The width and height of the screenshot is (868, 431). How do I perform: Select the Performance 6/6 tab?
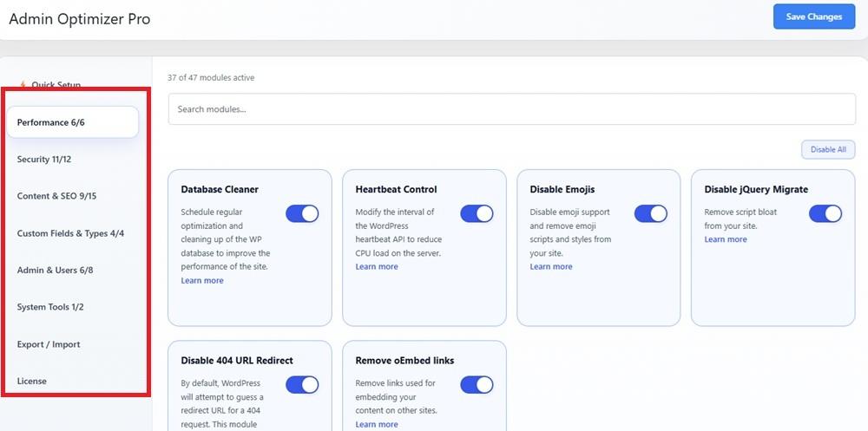73,122
